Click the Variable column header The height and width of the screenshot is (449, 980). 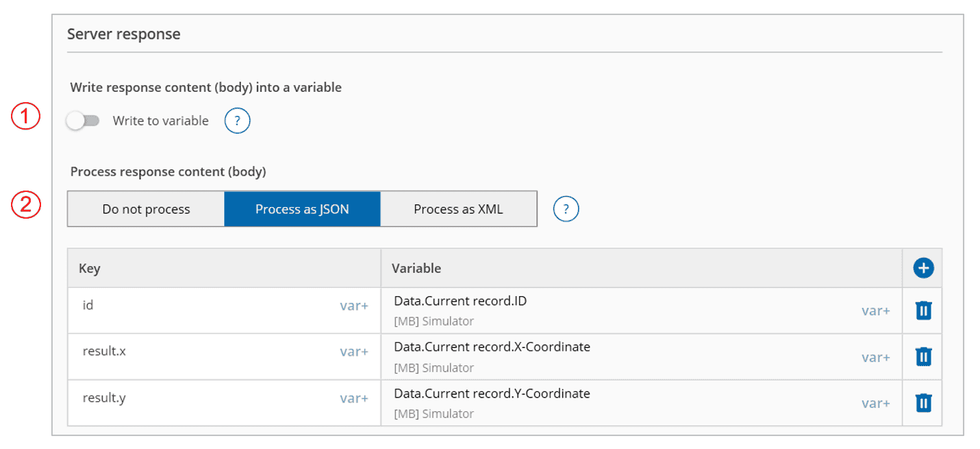[642, 268]
